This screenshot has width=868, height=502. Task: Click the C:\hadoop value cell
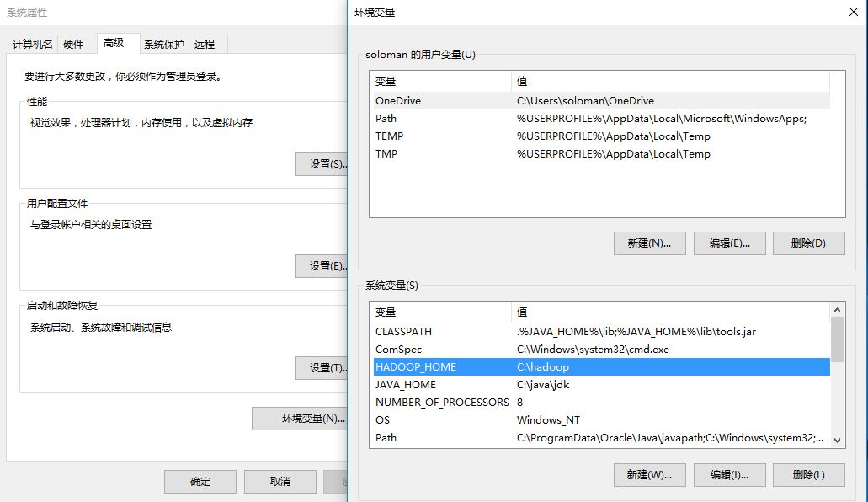point(543,366)
